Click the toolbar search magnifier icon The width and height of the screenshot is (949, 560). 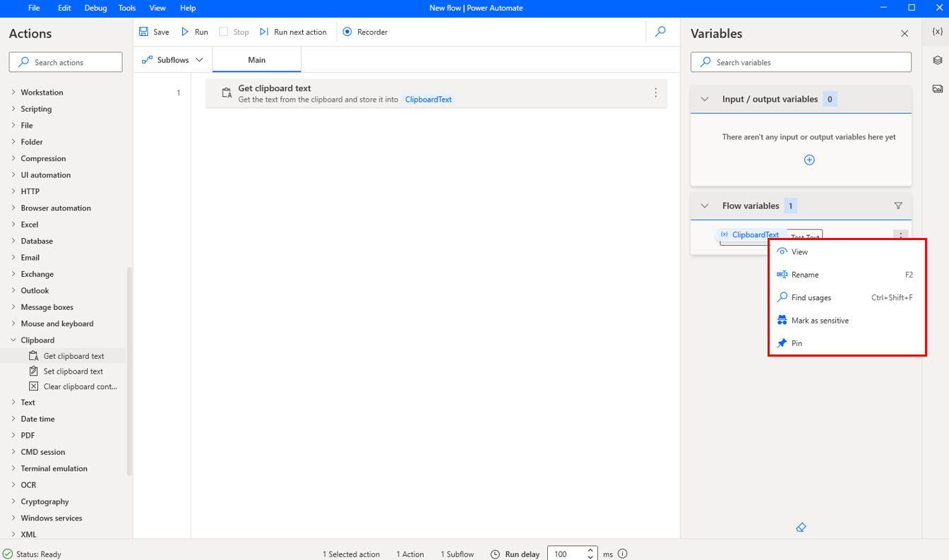point(660,32)
